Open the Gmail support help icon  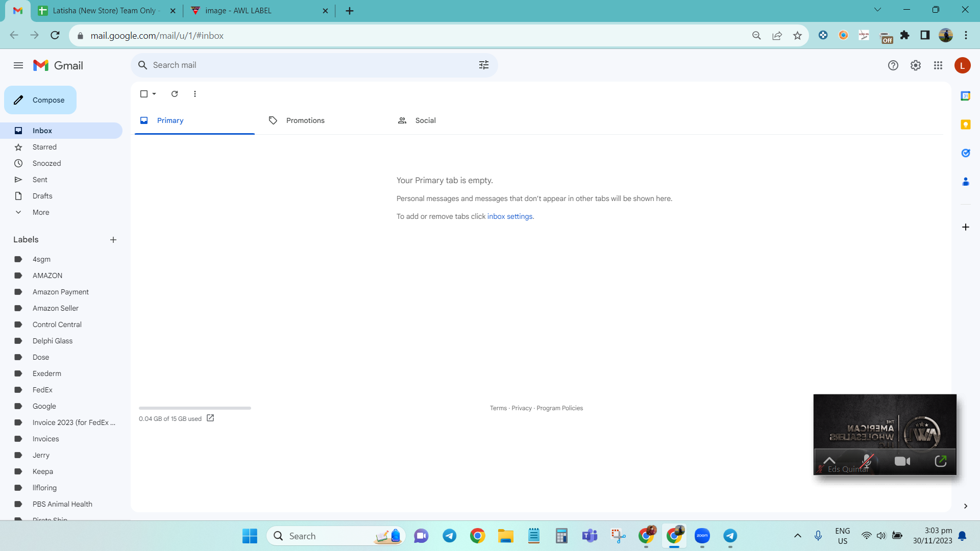pyautogui.click(x=893, y=65)
